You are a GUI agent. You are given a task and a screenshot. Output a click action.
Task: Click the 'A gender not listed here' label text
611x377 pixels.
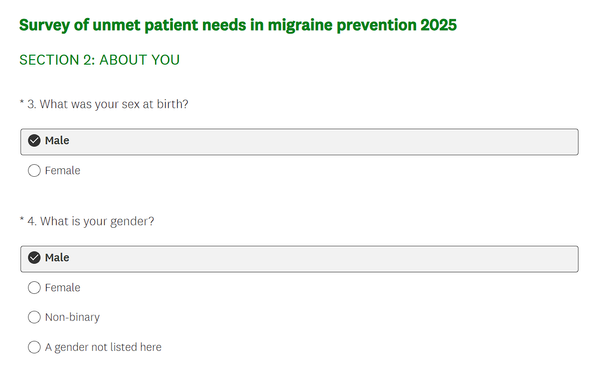(103, 347)
